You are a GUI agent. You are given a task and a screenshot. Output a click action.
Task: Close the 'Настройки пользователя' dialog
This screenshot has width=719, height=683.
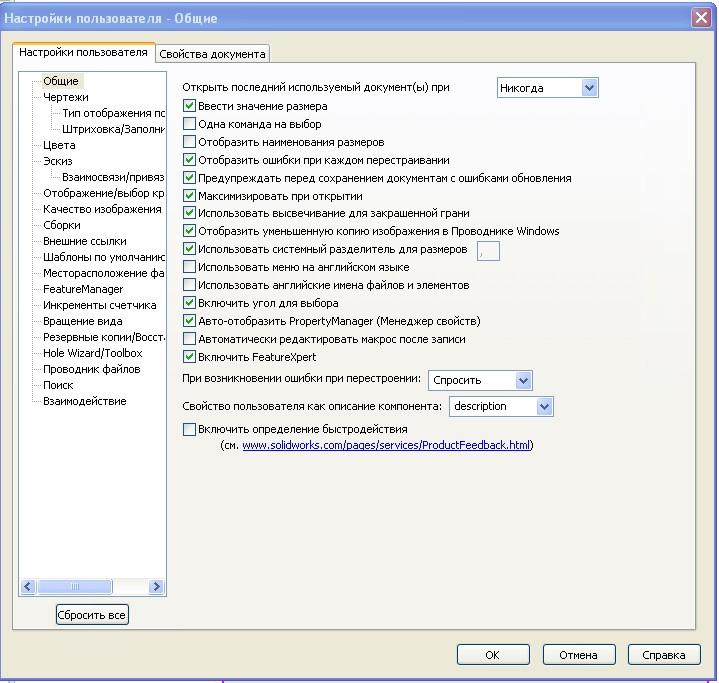coord(701,18)
